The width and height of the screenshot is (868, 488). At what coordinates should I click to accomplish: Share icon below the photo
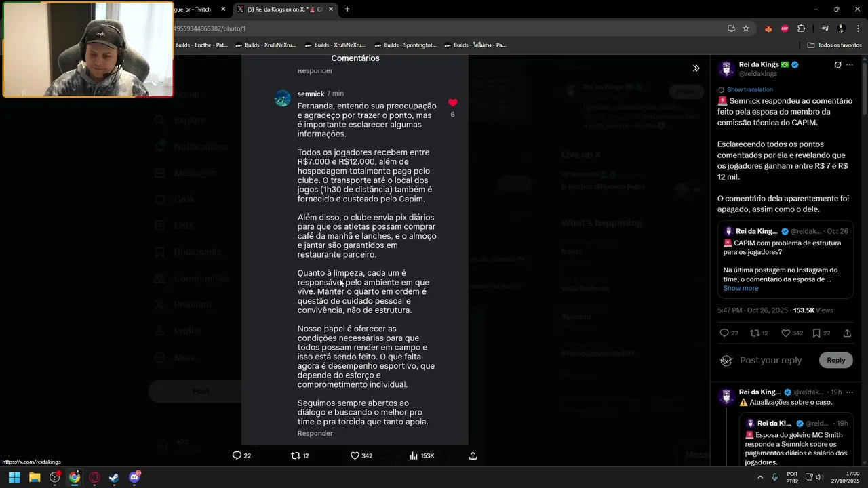[473, 455]
